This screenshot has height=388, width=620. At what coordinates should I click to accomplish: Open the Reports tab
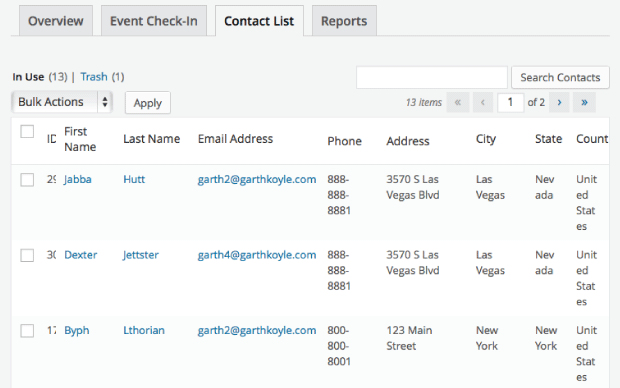point(344,21)
